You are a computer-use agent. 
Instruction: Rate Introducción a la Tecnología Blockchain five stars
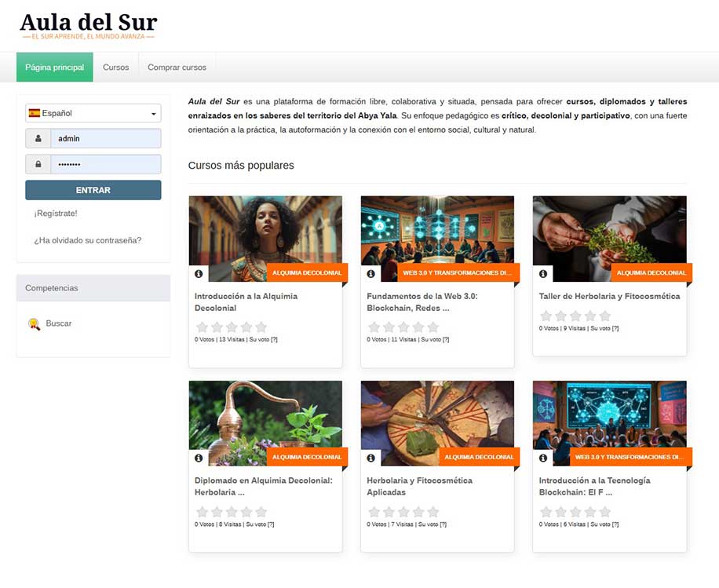point(605,511)
